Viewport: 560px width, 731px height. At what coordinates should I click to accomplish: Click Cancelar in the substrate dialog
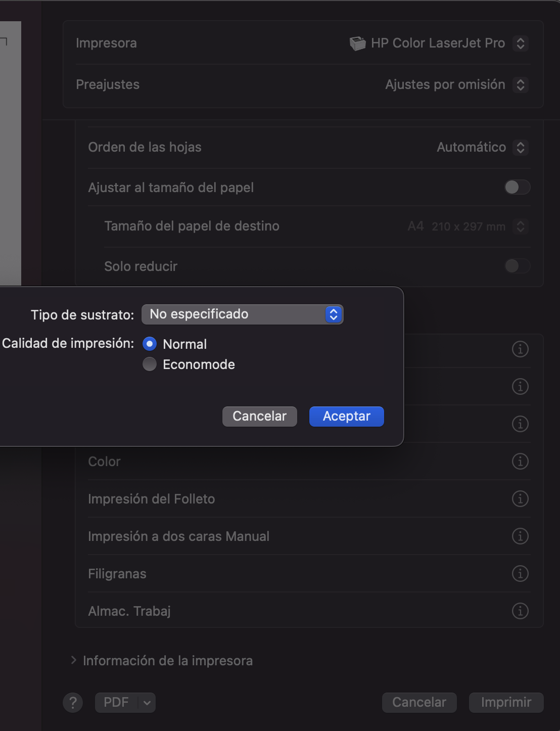259,416
